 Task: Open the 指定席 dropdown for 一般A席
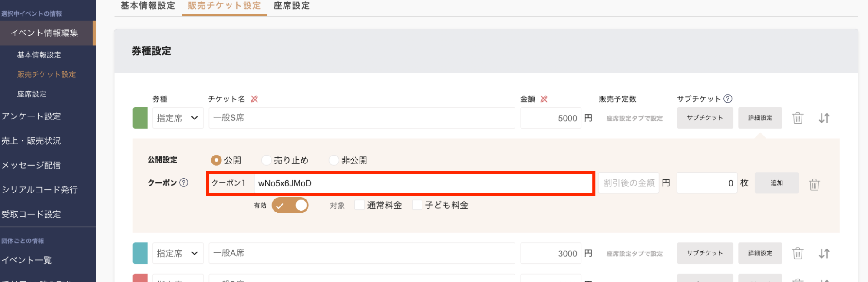pyautogui.click(x=178, y=253)
